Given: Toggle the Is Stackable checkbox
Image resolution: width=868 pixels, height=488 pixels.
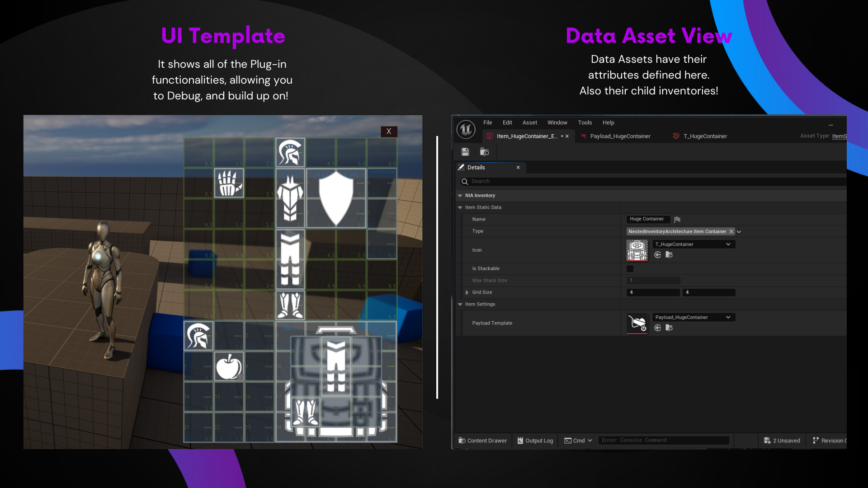Looking at the screenshot, I should tap(630, 269).
